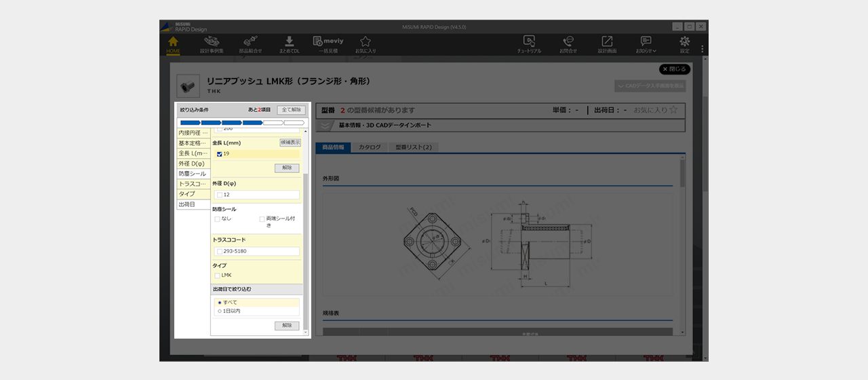Select 防塵シール in filter condition list
The width and height of the screenshot is (868, 380).
(193, 174)
